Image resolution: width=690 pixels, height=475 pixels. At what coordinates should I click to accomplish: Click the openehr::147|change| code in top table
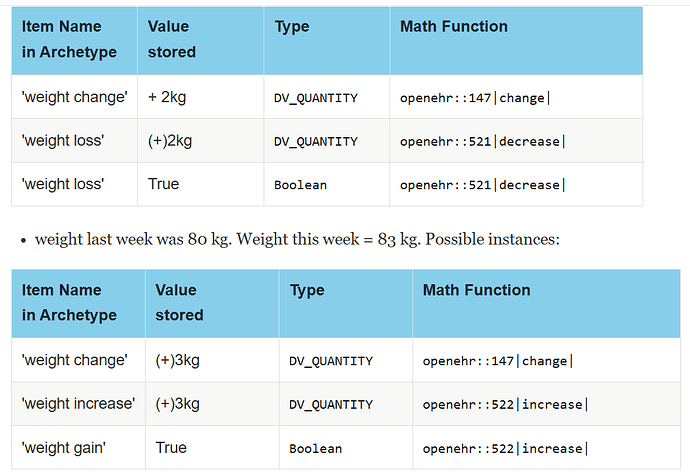[475, 98]
